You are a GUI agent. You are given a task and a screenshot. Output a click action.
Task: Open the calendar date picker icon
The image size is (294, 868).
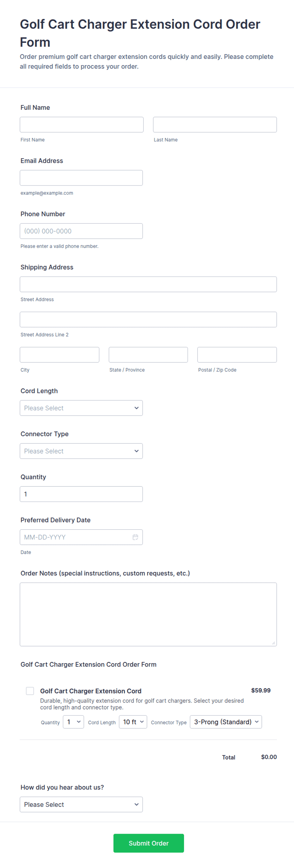[x=135, y=538]
